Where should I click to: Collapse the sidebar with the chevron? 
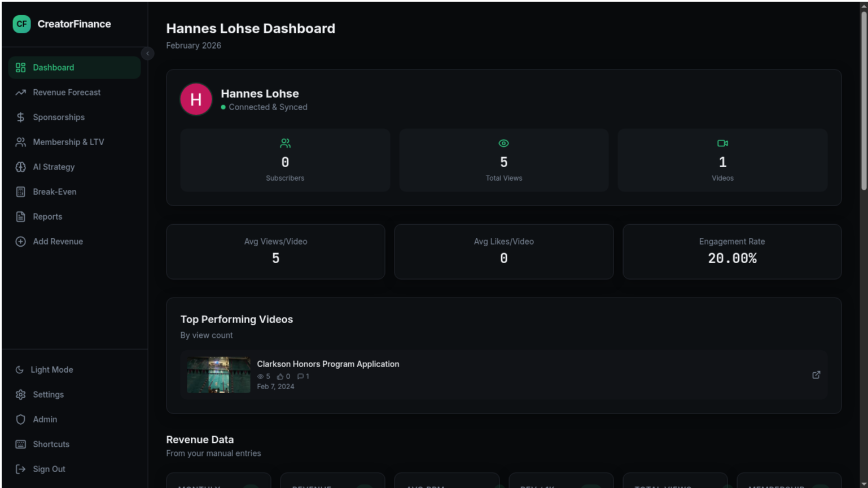[x=147, y=53]
